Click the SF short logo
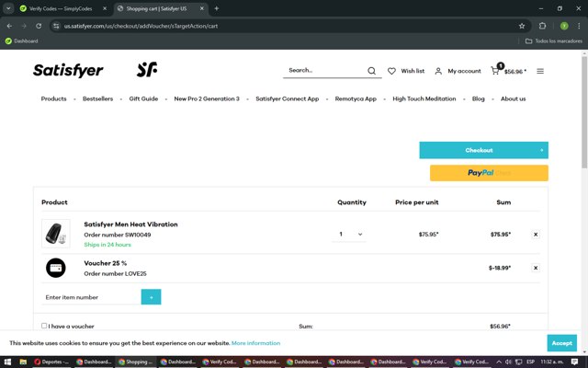Viewport: 588px width, 368px height. coord(147,70)
